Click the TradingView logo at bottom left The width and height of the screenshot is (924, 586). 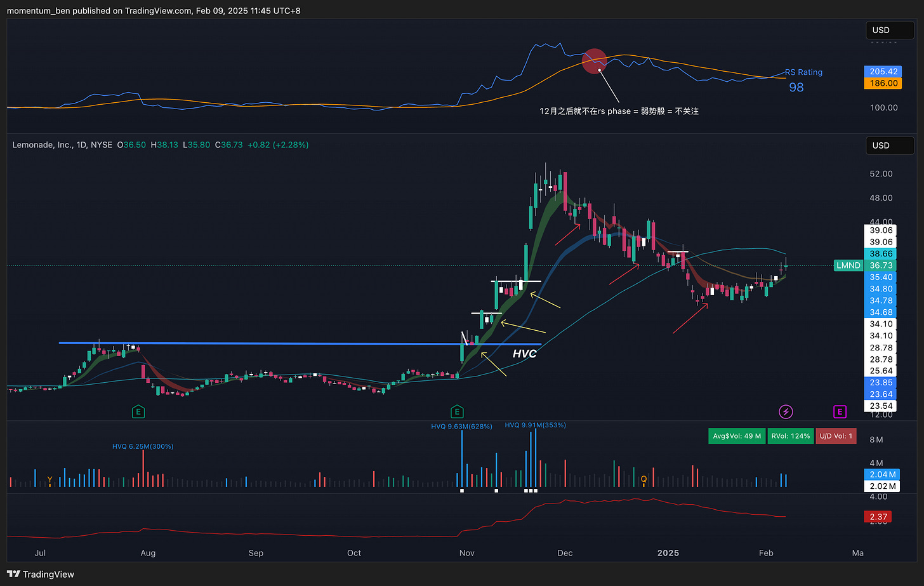click(41, 574)
